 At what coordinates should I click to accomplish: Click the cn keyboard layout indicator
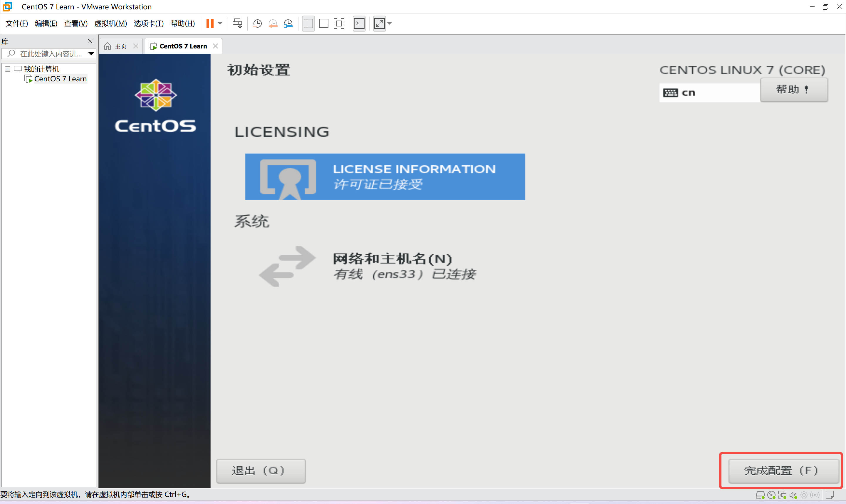(x=709, y=93)
